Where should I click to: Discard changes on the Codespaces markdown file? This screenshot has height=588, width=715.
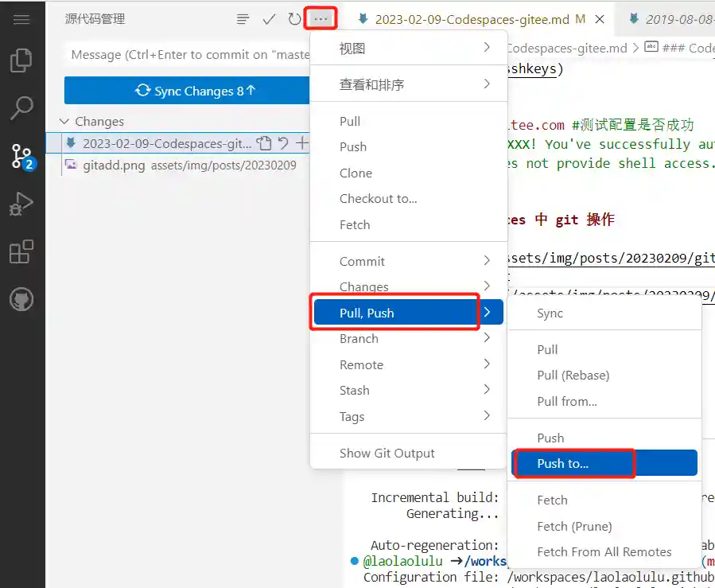tap(283, 143)
